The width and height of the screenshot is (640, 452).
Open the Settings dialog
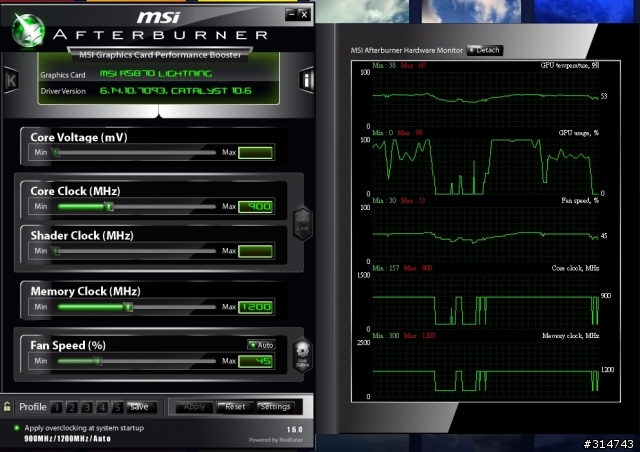(277, 407)
